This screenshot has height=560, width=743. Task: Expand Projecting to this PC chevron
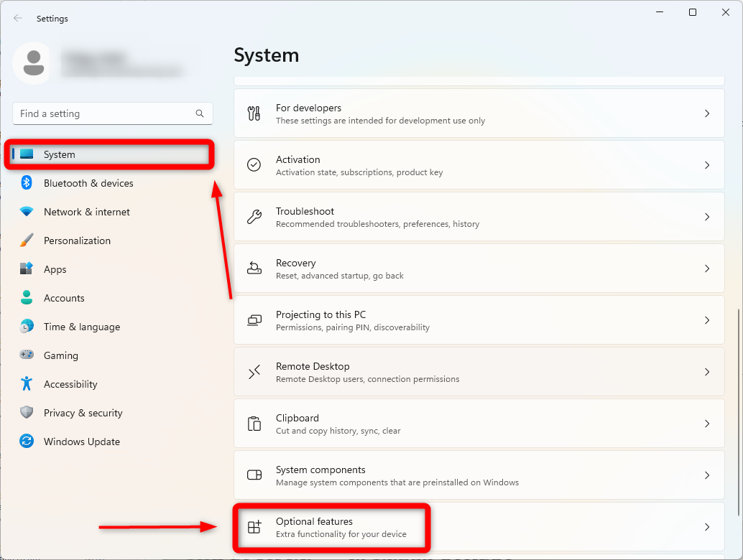(706, 320)
